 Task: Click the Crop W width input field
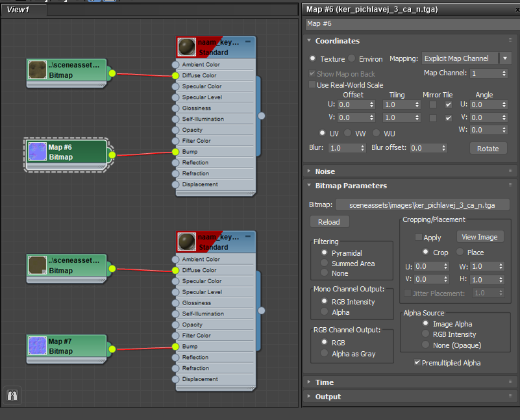(484, 266)
